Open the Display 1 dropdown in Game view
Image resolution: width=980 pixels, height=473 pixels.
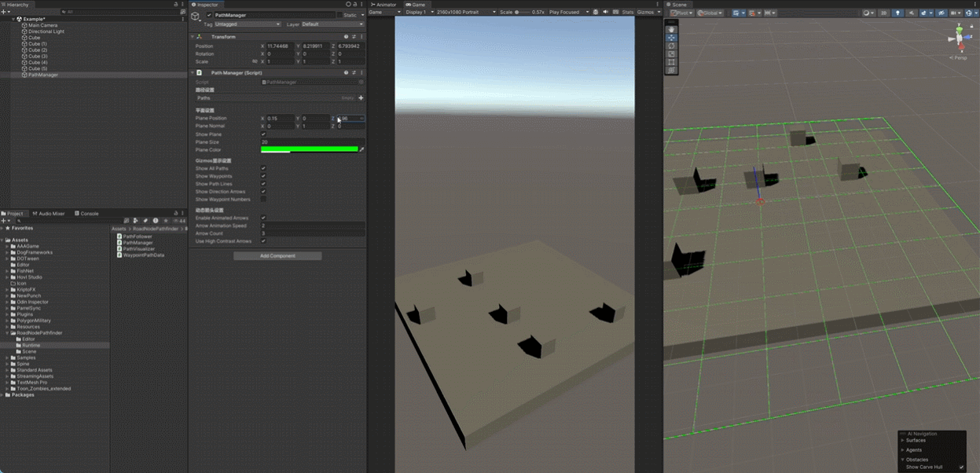tap(420, 13)
